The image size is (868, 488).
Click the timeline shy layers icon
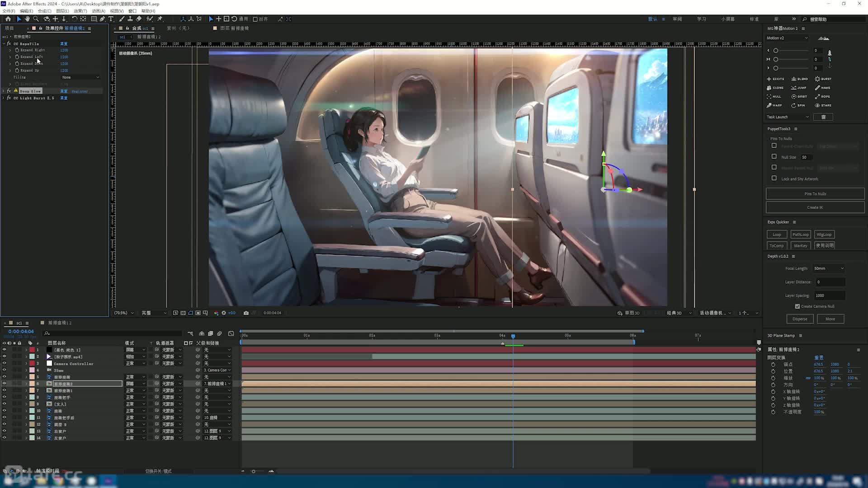[x=202, y=333]
